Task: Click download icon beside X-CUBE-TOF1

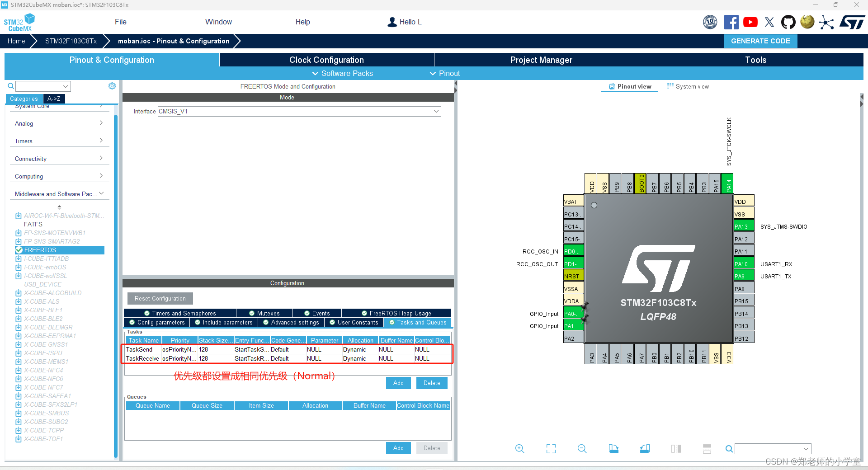Action: point(19,439)
